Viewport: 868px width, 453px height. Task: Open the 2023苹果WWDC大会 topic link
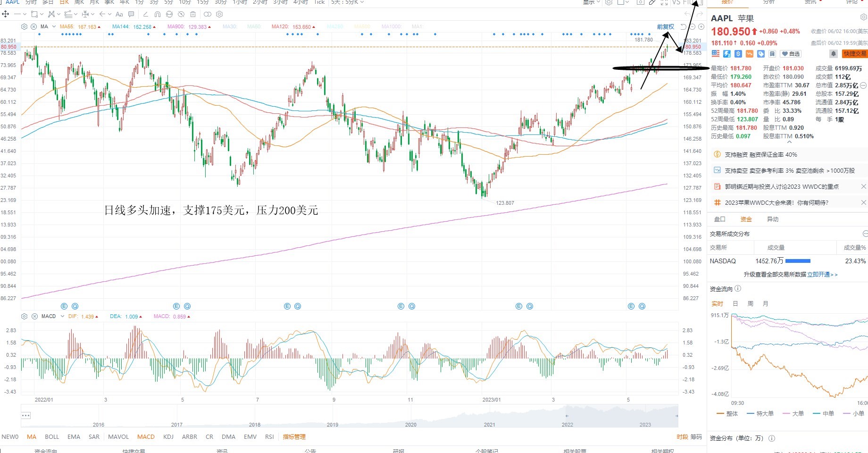point(776,202)
